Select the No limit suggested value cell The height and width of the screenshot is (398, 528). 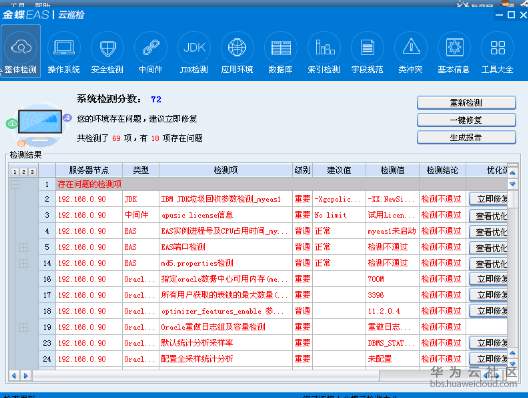pos(339,215)
